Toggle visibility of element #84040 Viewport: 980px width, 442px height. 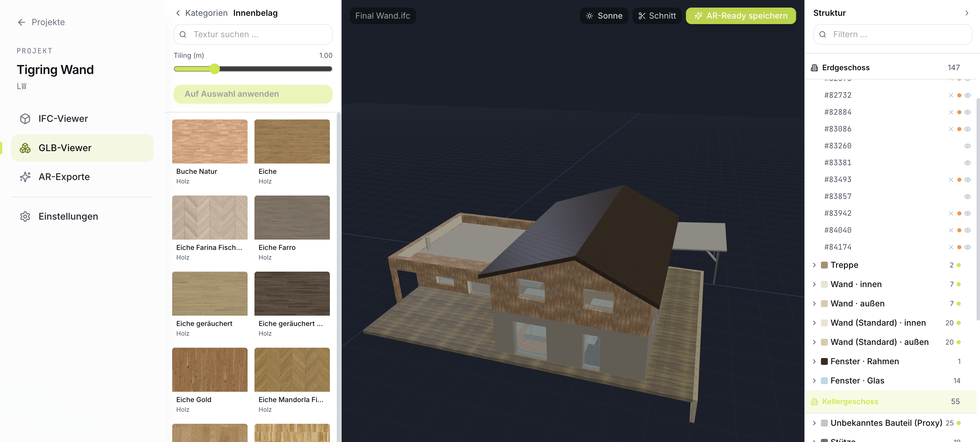tap(968, 231)
